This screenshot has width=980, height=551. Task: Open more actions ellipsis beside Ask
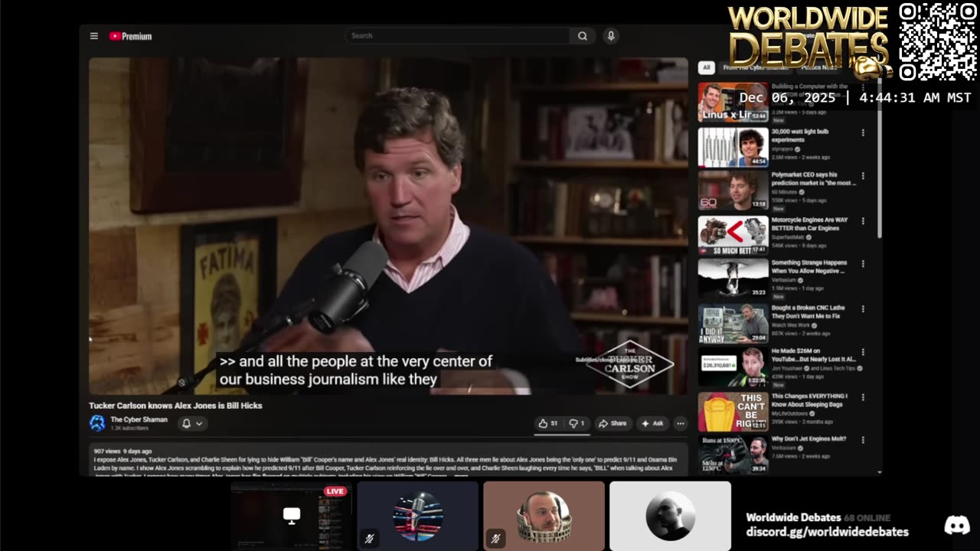coord(680,423)
